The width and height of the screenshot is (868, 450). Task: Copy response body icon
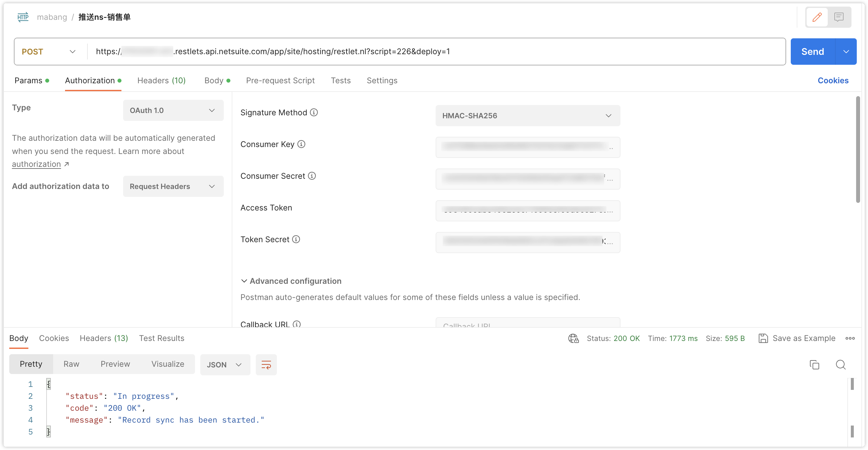814,365
